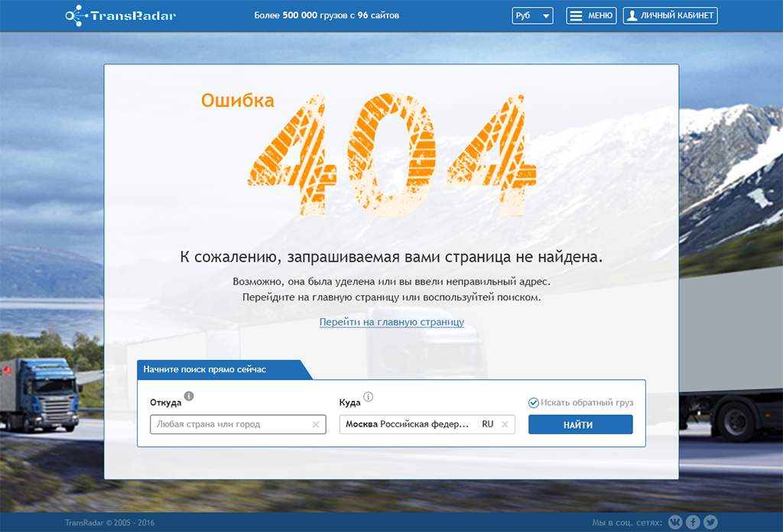Open the Facebook social icon
The image size is (783, 532).
(693, 522)
